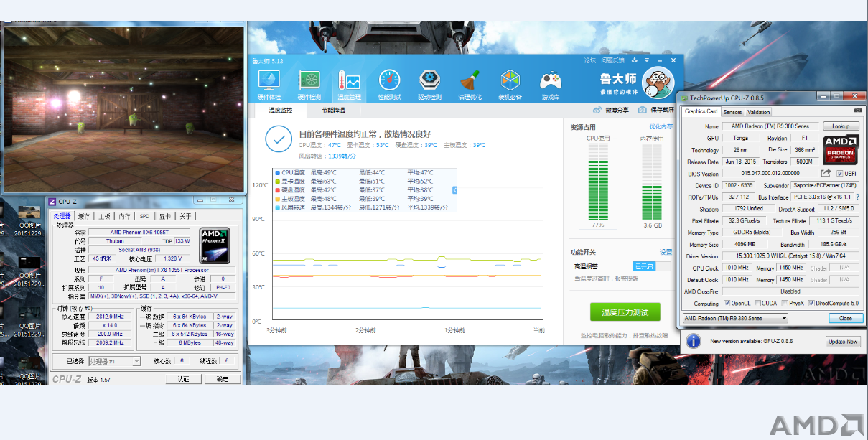
Task: Click the CPU-Z 认证 button
Action: coord(184,379)
